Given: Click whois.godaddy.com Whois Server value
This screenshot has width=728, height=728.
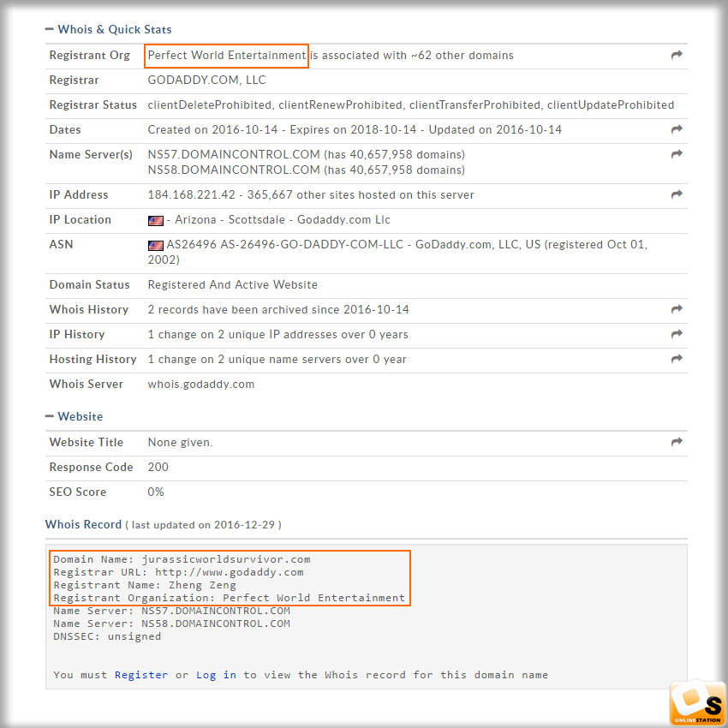Looking at the screenshot, I should coord(201,384).
